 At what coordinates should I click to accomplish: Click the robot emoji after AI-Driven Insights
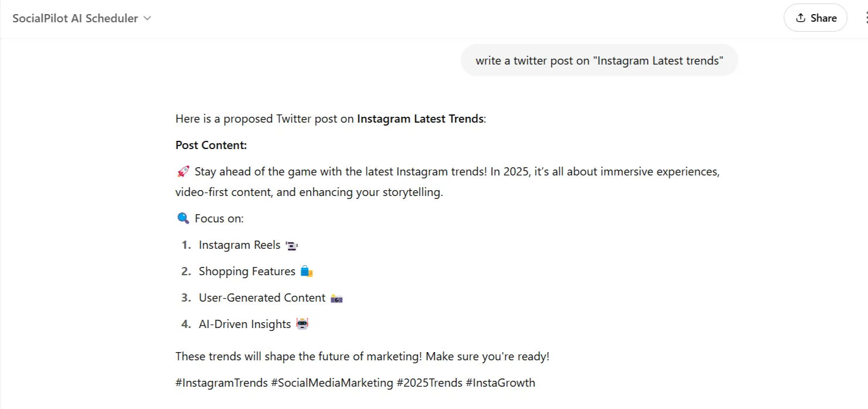coord(302,324)
